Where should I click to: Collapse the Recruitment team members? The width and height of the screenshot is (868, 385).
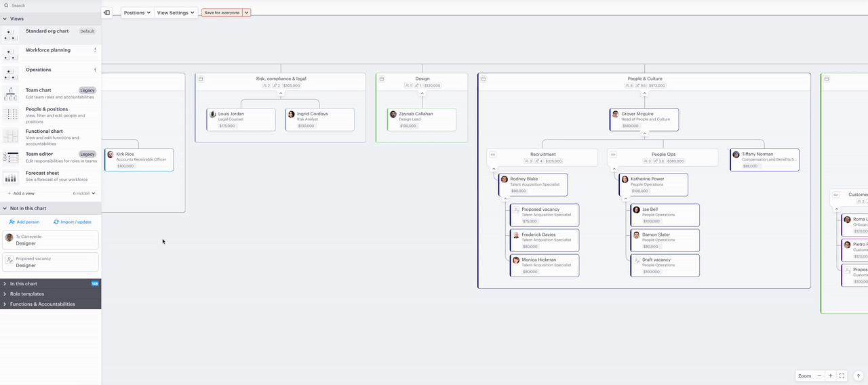(494, 169)
